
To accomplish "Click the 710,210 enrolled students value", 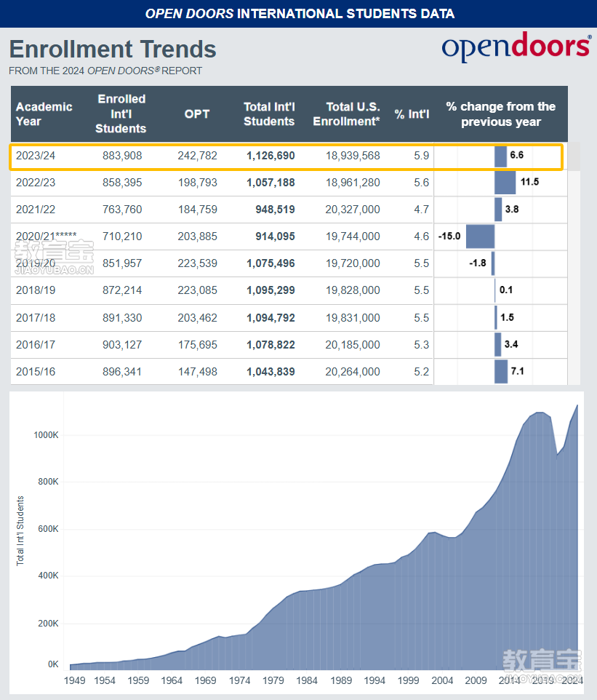I will click(x=122, y=236).
